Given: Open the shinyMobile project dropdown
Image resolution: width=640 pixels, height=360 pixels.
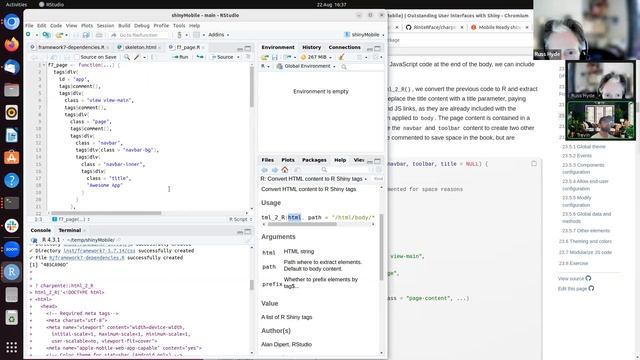Looking at the screenshot, I should pyautogui.click(x=364, y=35).
